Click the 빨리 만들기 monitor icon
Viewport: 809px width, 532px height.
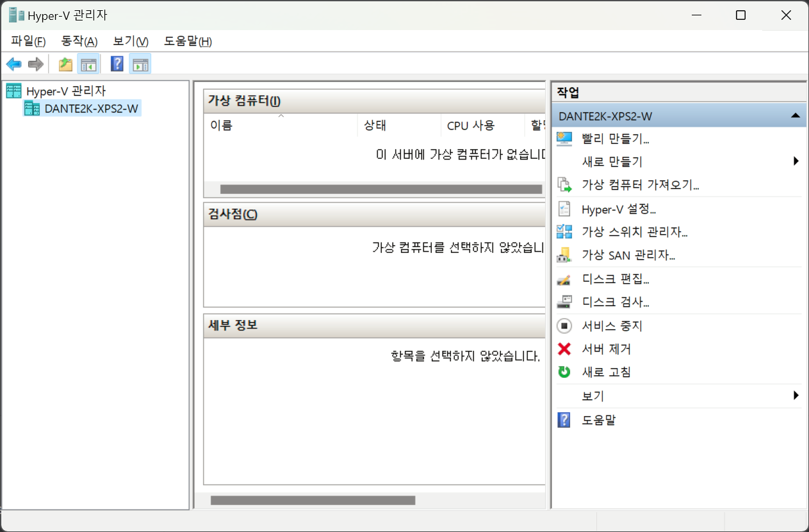click(x=564, y=138)
